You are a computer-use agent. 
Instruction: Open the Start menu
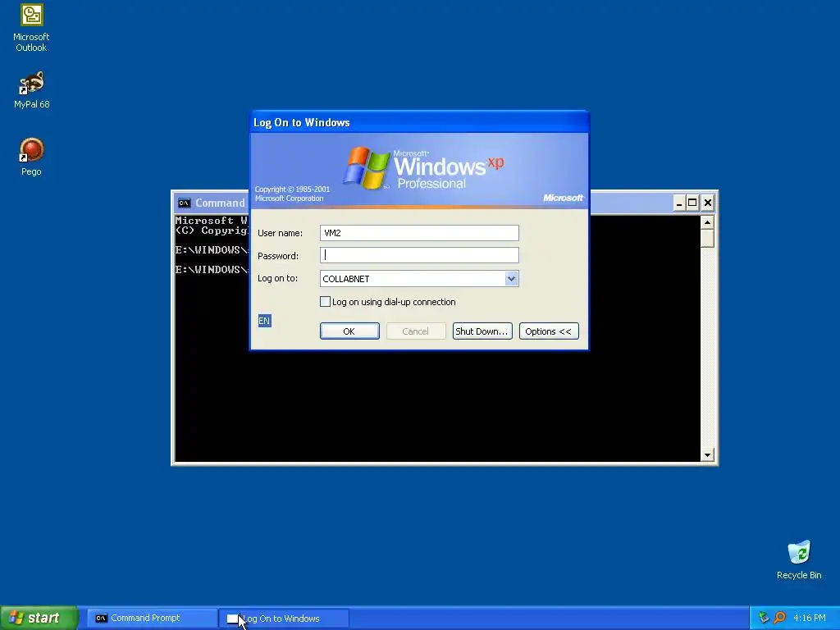(39, 618)
